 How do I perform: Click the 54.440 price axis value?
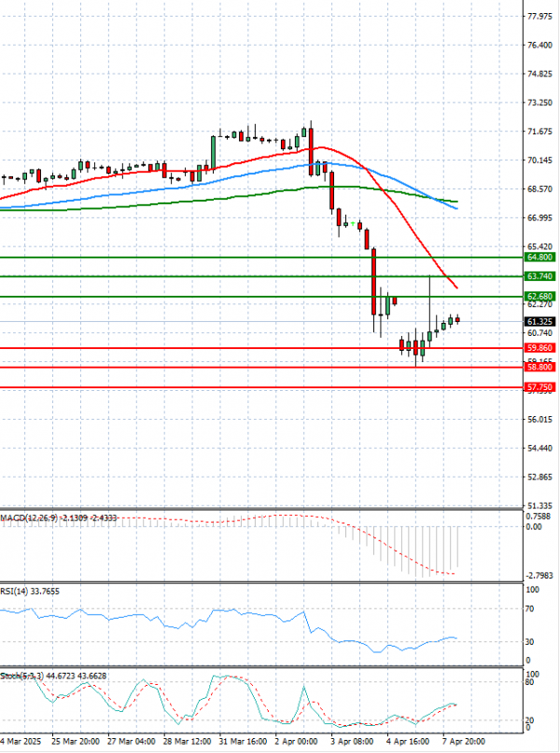pos(539,449)
